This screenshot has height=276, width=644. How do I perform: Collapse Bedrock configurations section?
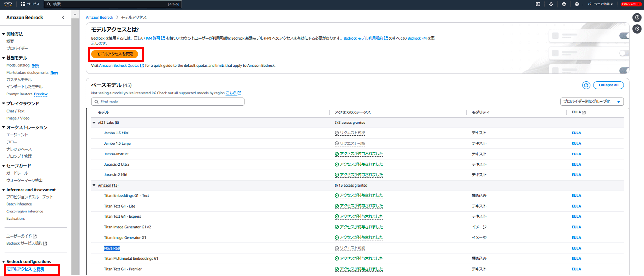pyautogui.click(x=3, y=262)
